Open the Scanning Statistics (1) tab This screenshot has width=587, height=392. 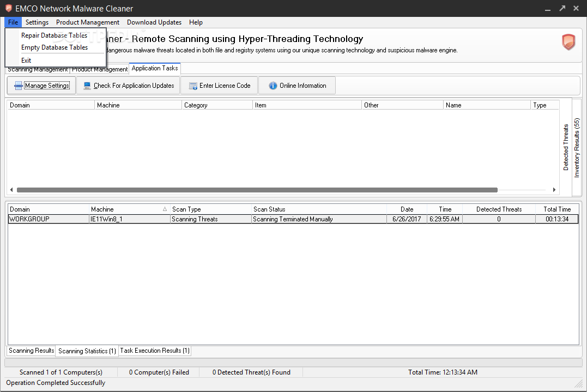pos(87,351)
